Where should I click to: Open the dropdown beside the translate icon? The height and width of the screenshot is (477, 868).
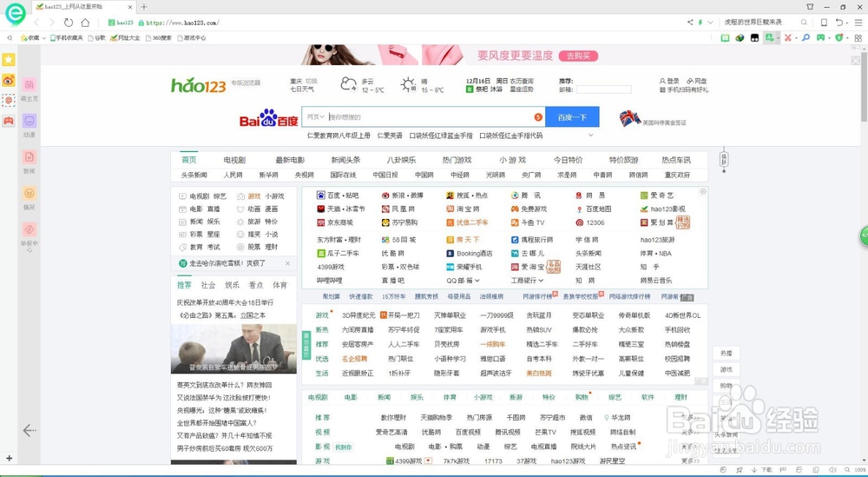[x=778, y=37]
